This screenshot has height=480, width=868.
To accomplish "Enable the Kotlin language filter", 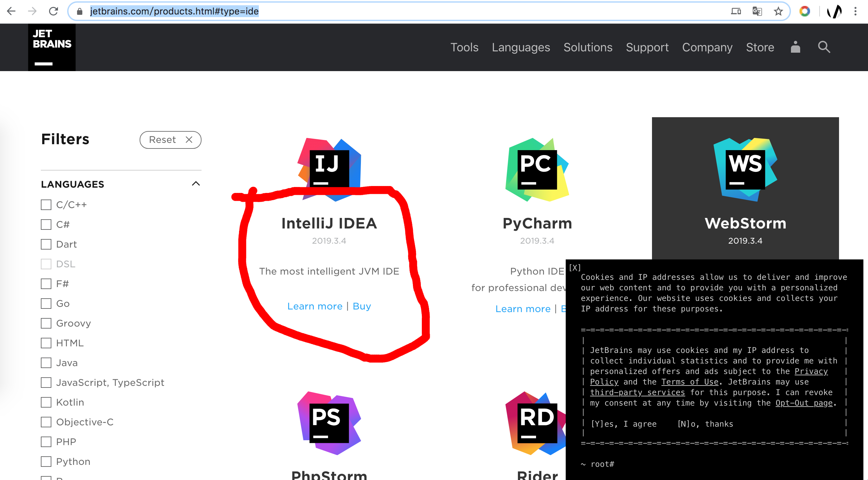I will point(46,402).
